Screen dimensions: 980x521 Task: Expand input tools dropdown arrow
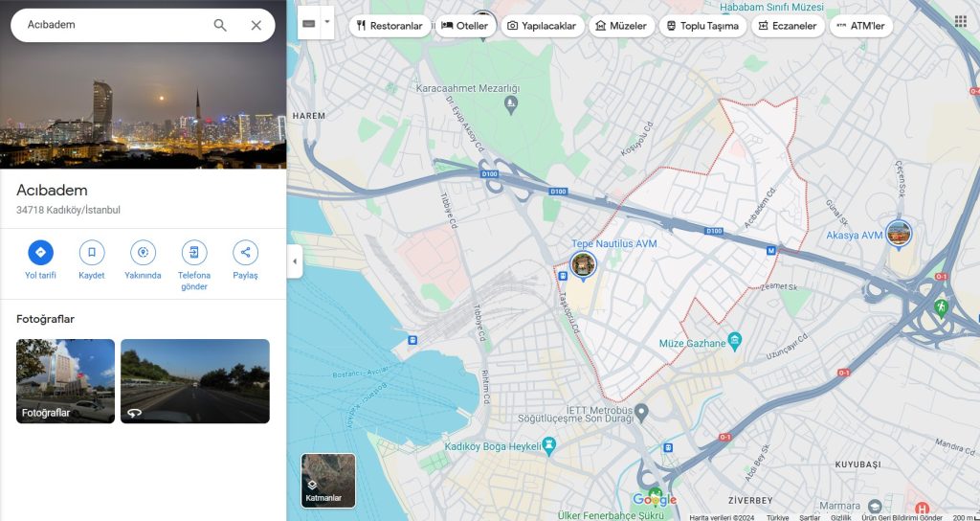(x=327, y=23)
